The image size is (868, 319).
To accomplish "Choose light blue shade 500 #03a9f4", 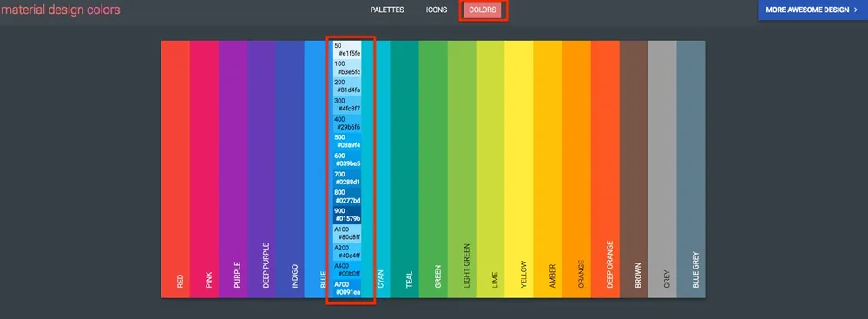I will point(348,142).
